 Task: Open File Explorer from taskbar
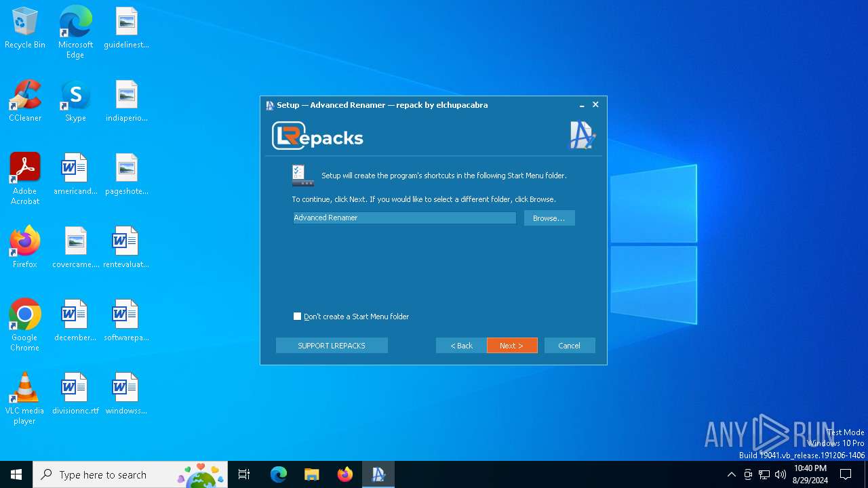click(x=312, y=474)
